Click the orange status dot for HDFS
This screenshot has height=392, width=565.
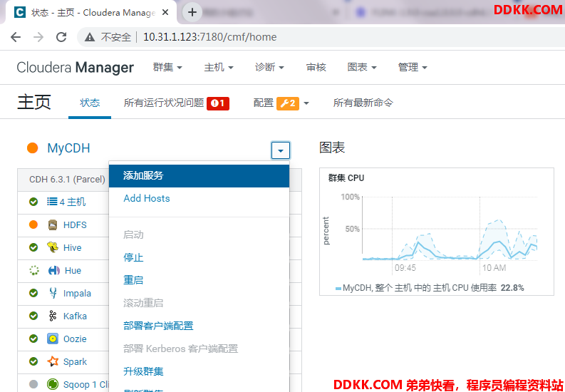point(33,225)
